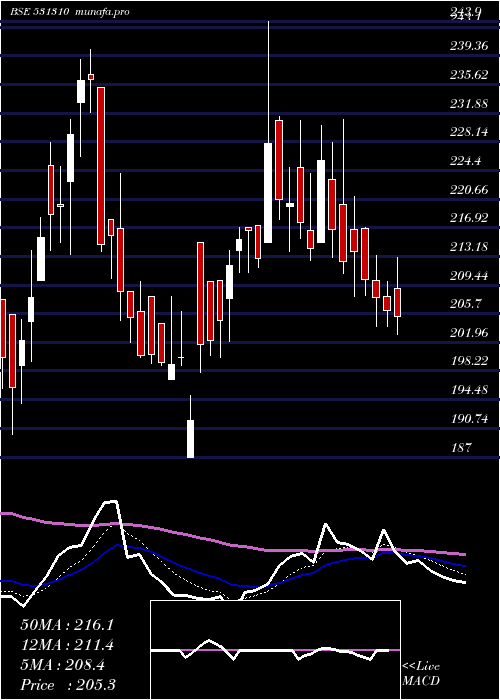Viewport: 500px width, 700px height.
Task: Select the 231.88 price axis label
Action: pos(469,104)
